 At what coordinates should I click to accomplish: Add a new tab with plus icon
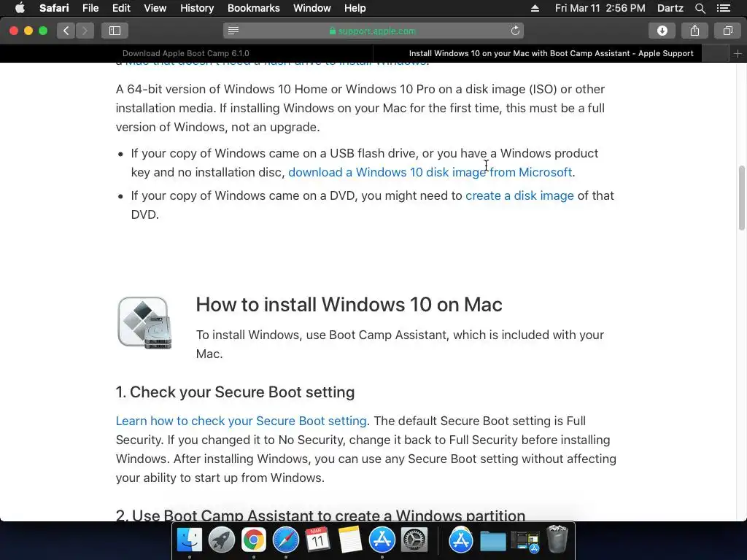pos(738,53)
